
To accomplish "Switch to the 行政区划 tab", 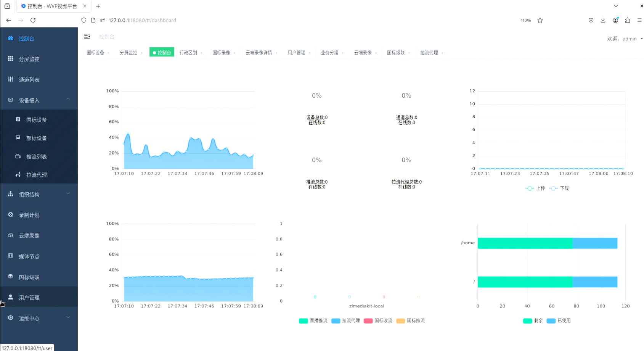I will pyautogui.click(x=188, y=53).
